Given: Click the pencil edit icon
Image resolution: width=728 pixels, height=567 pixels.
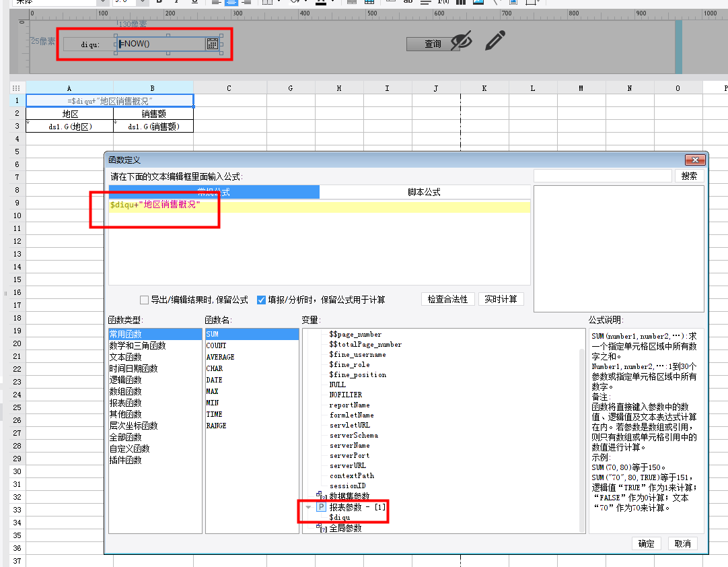Looking at the screenshot, I should tap(495, 42).
